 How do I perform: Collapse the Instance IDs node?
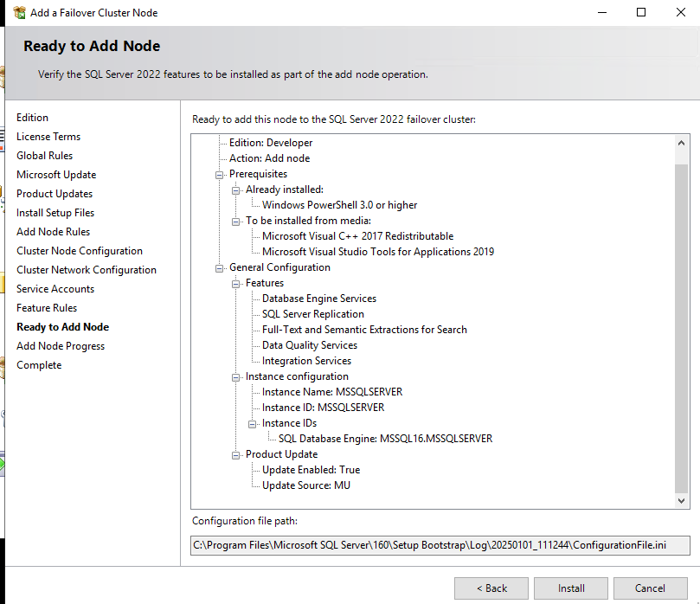tap(253, 424)
